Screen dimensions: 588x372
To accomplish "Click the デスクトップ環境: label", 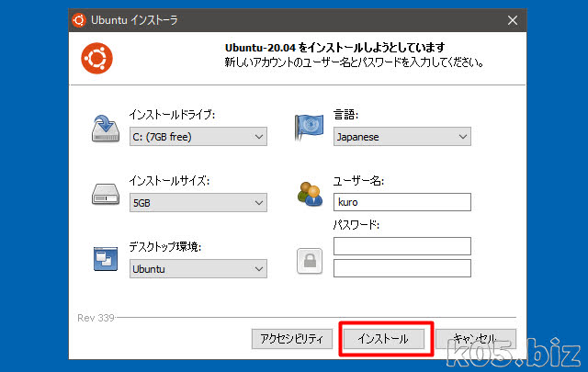I will coord(165,247).
